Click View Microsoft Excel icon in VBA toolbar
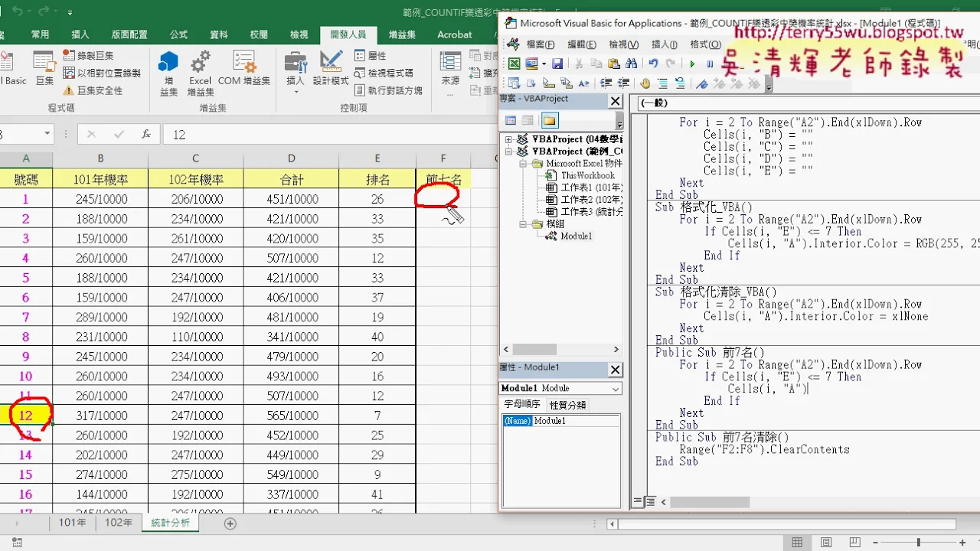 coord(514,64)
